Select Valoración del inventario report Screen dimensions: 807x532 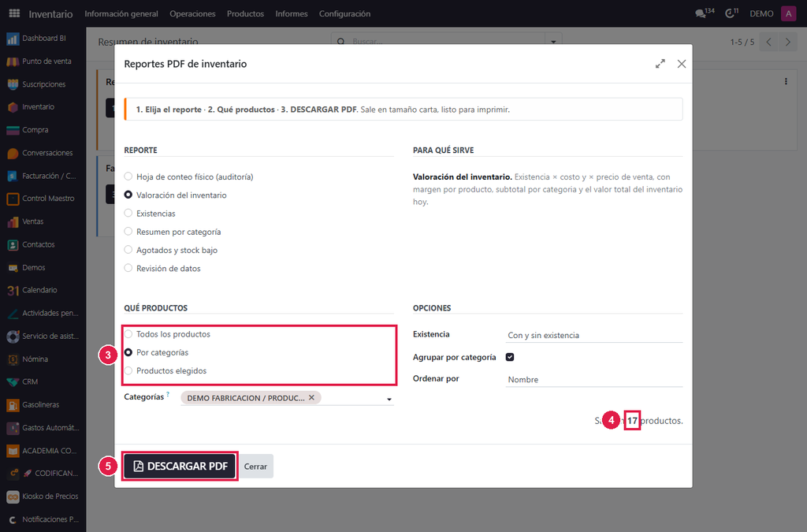(x=128, y=195)
